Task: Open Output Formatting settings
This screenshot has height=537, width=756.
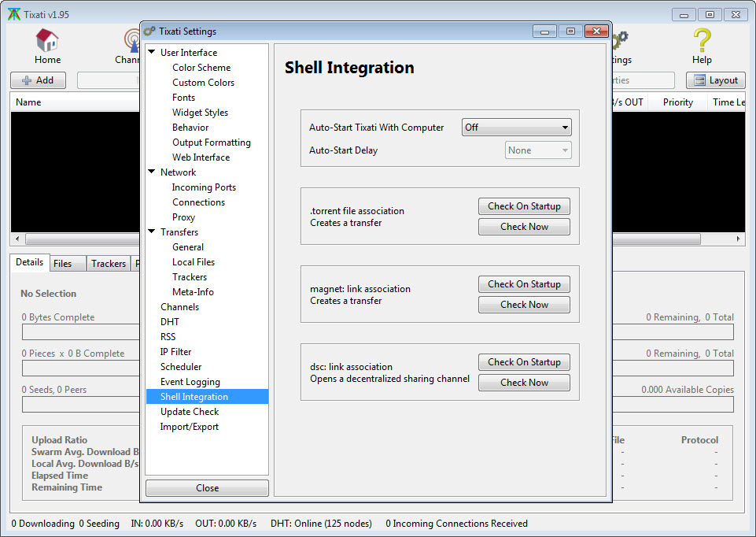Action: [x=211, y=143]
